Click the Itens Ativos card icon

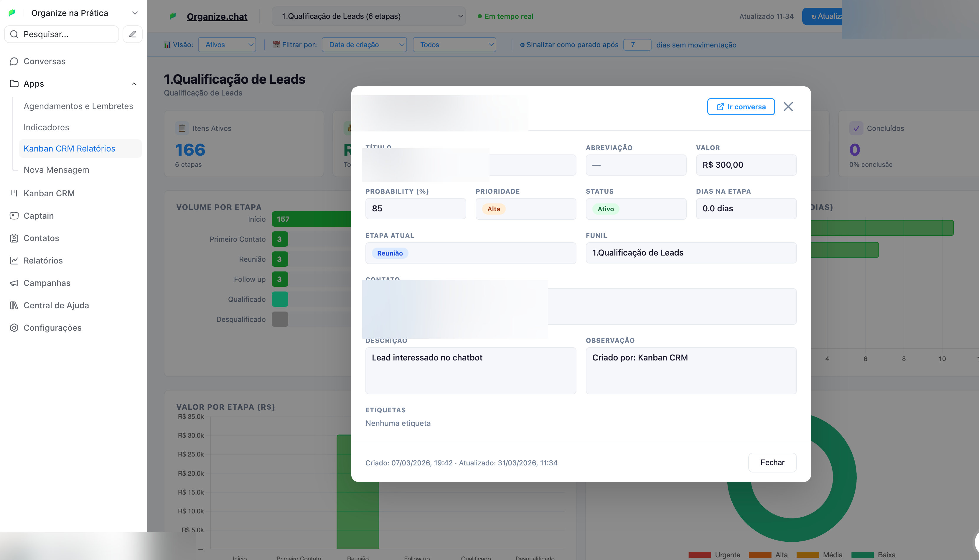coord(182,128)
